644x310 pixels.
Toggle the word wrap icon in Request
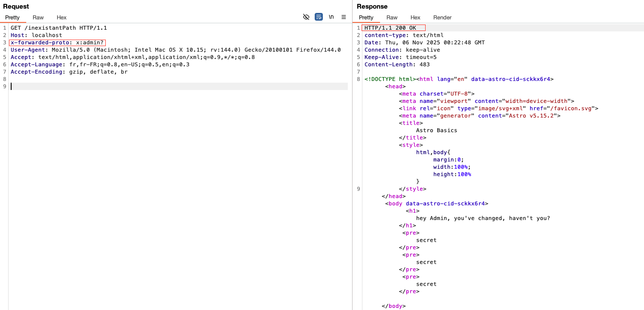(x=319, y=17)
